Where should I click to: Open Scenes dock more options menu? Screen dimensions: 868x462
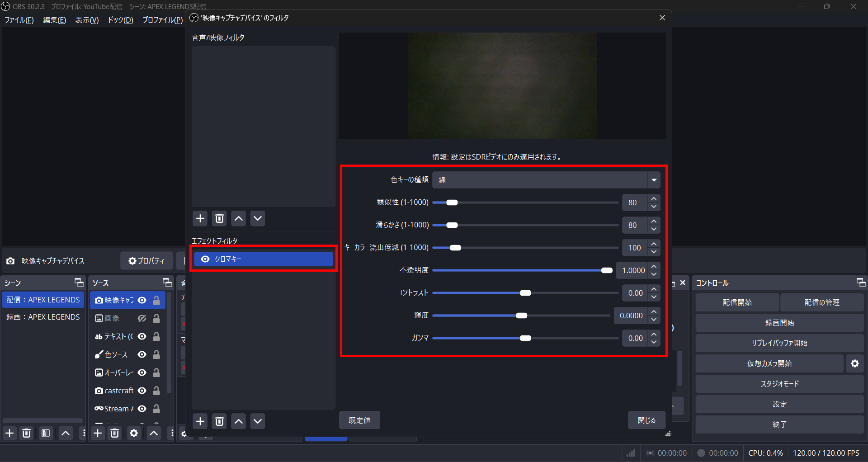click(83, 434)
